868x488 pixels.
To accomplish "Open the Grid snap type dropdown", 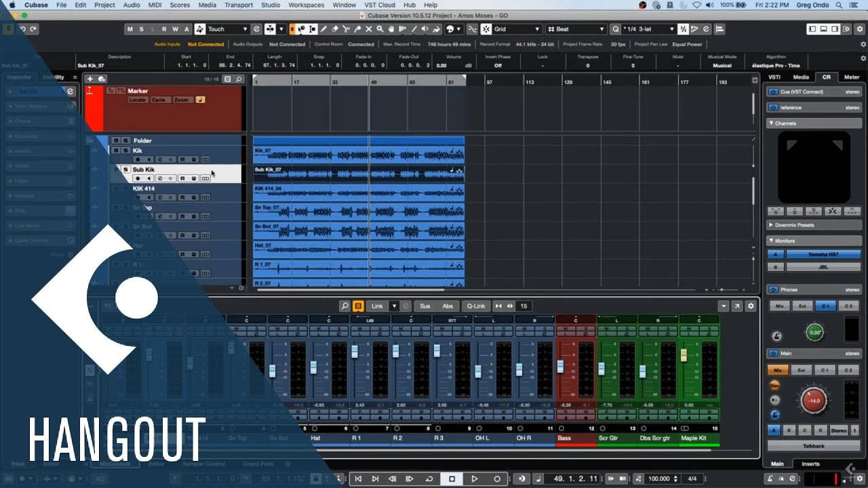I will tap(517, 29).
